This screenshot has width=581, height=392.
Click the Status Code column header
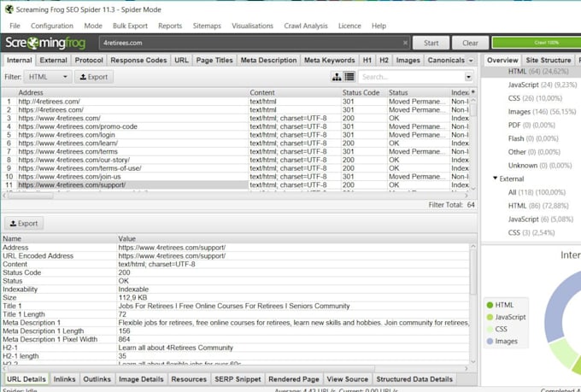[x=364, y=92]
